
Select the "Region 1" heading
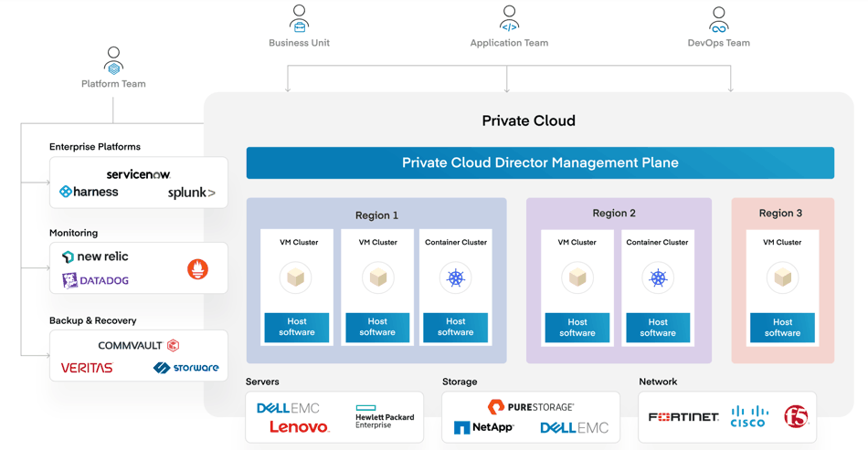coord(376,215)
